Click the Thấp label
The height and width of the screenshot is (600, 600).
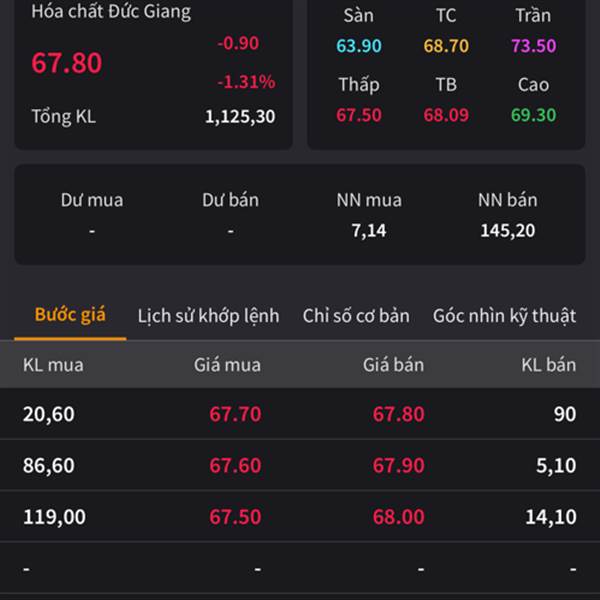click(359, 85)
